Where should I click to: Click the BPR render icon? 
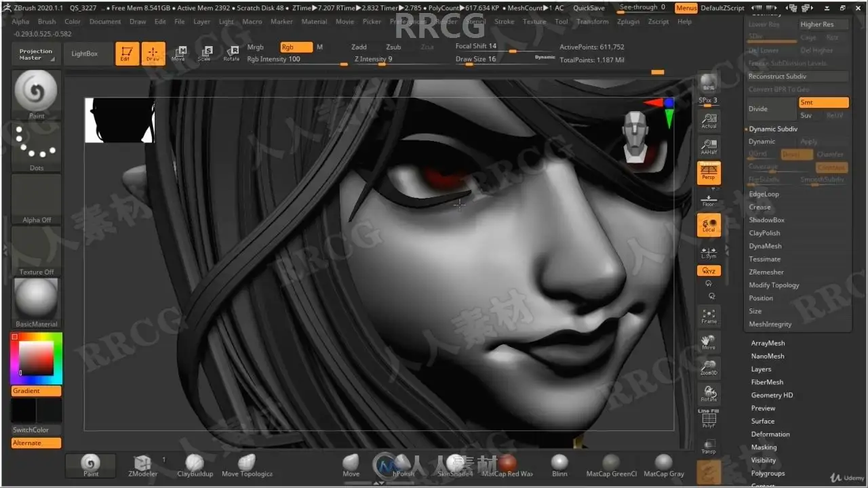pos(709,83)
